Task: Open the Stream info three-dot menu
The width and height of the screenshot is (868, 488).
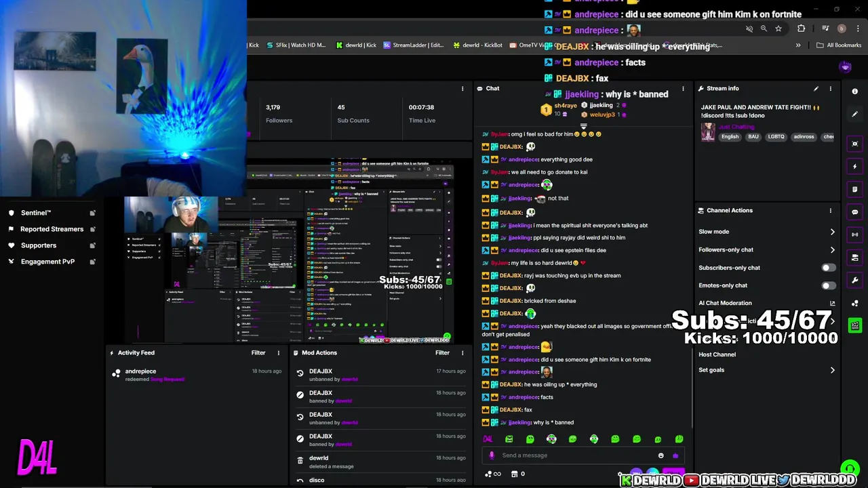Action: point(830,89)
